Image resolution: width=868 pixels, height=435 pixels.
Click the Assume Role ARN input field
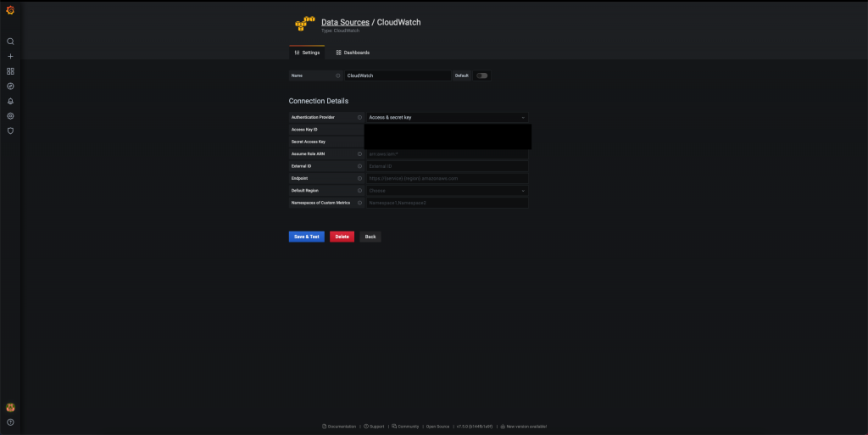coord(448,153)
